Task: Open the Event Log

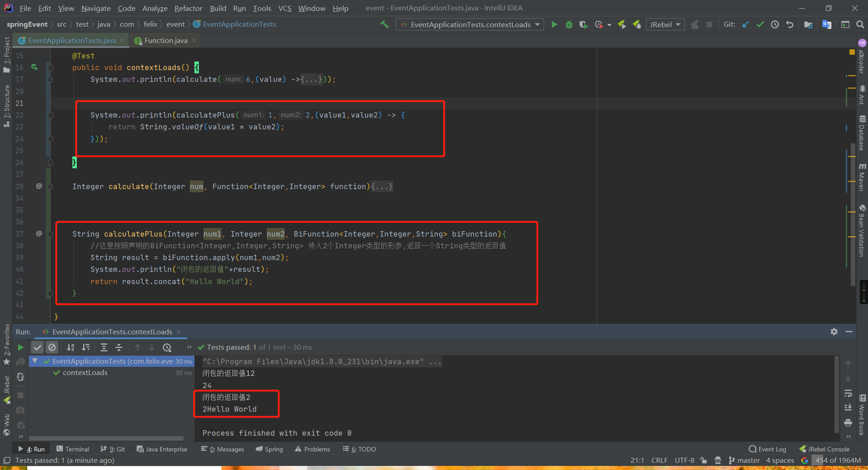Action: pyautogui.click(x=767, y=449)
